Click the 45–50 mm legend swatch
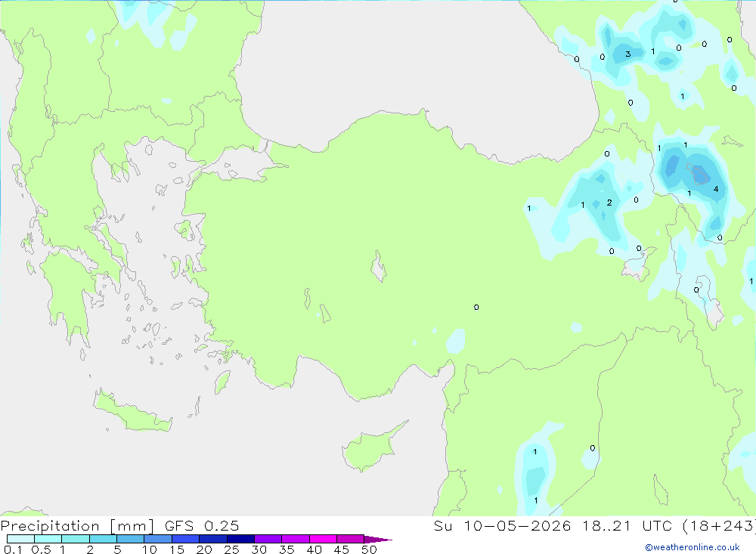The width and height of the screenshot is (756, 554). click(350, 539)
